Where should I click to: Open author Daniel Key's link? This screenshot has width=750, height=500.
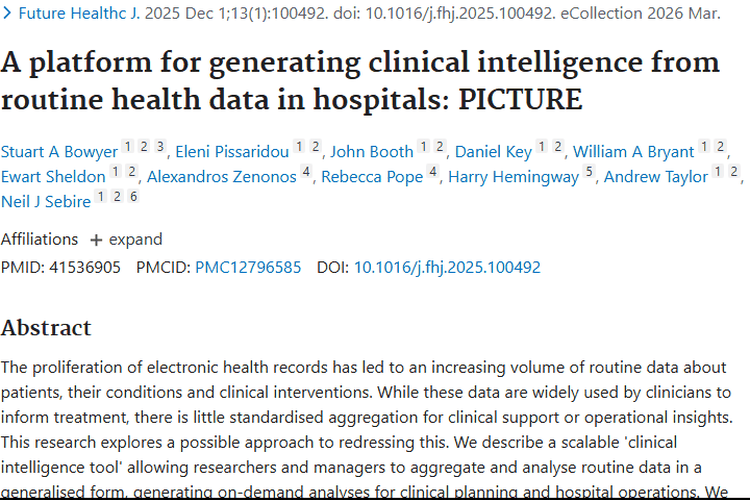pyautogui.click(x=493, y=151)
